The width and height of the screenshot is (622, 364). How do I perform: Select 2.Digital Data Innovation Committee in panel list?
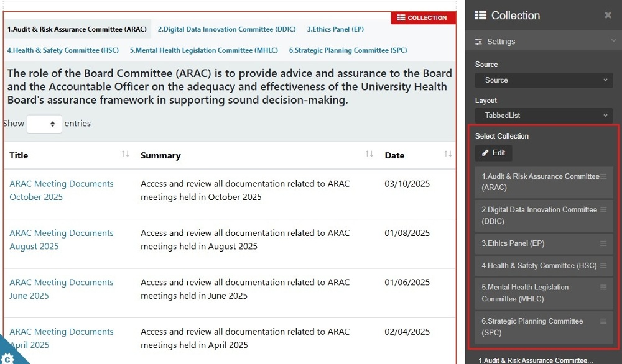544,216
